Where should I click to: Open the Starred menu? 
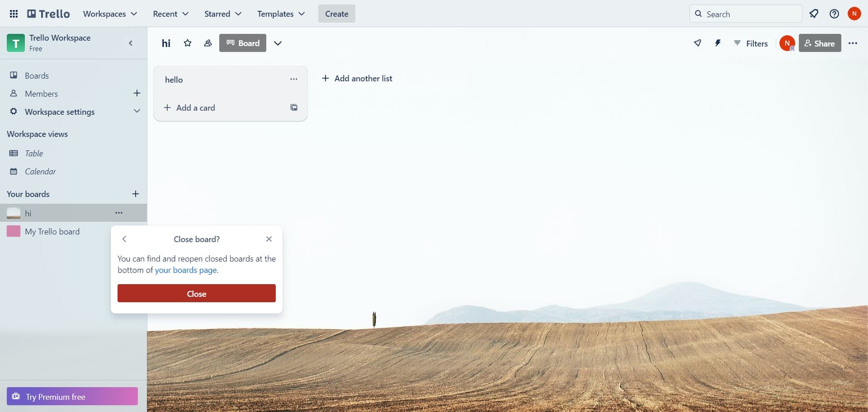pos(223,14)
